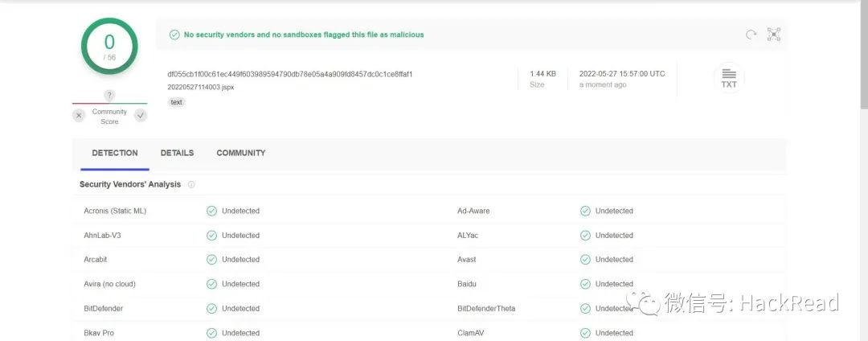Click the Undetected result for Arcabit

pyautogui.click(x=241, y=260)
